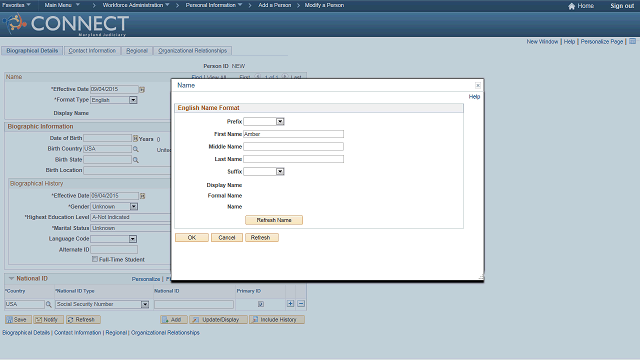Click the bottom Regional link
The height and width of the screenshot is (360, 640).
click(x=116, y=333)
